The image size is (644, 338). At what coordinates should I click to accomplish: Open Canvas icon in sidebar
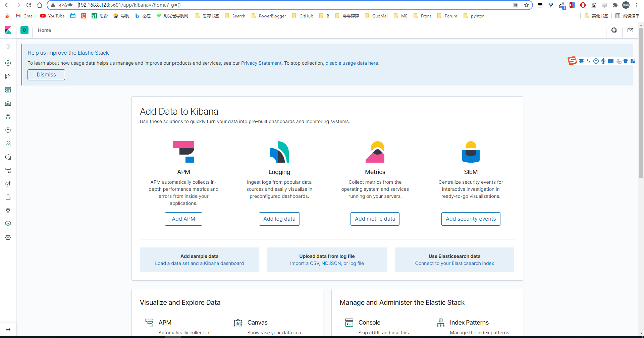[x=8, y=103]
